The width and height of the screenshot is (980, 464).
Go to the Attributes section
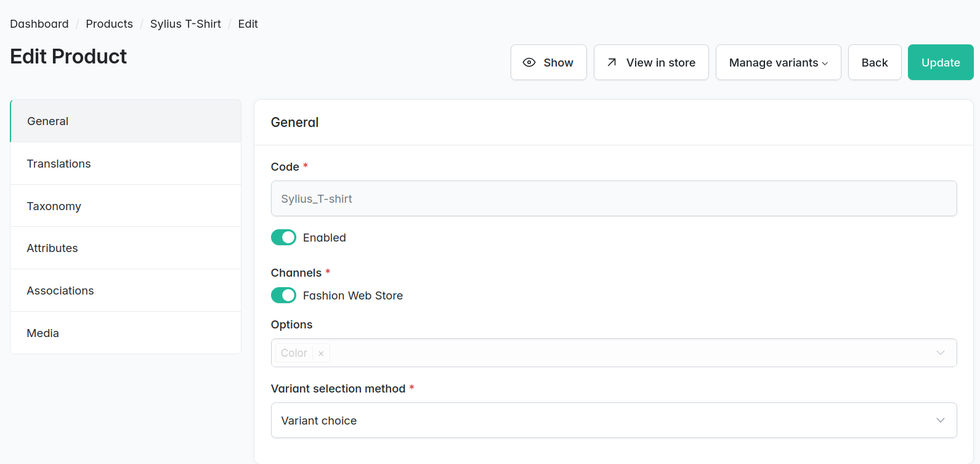pyautogui.click(x=126, y=248)
